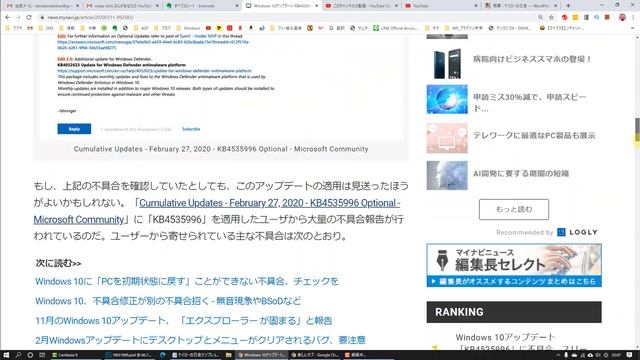The height and width of the screenshot is (360, 640).
Task: Click the address bar URL field
Action: (286, 18)
